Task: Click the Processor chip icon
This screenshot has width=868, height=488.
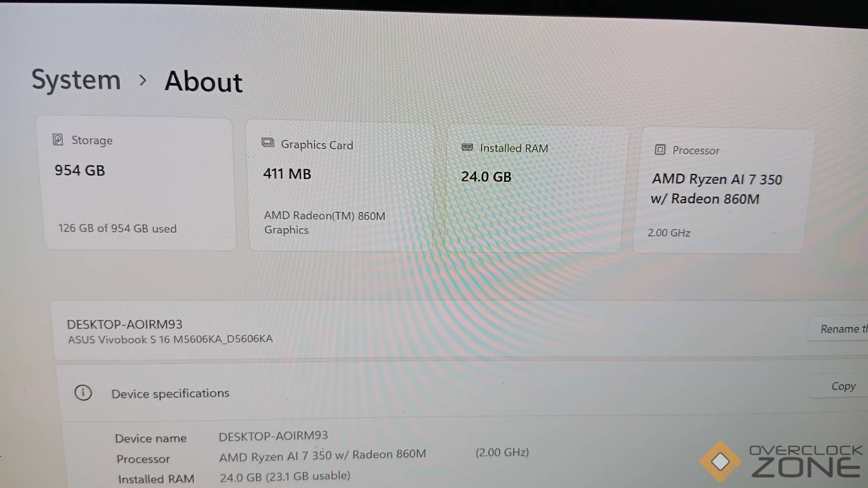Action: point(660,149)
